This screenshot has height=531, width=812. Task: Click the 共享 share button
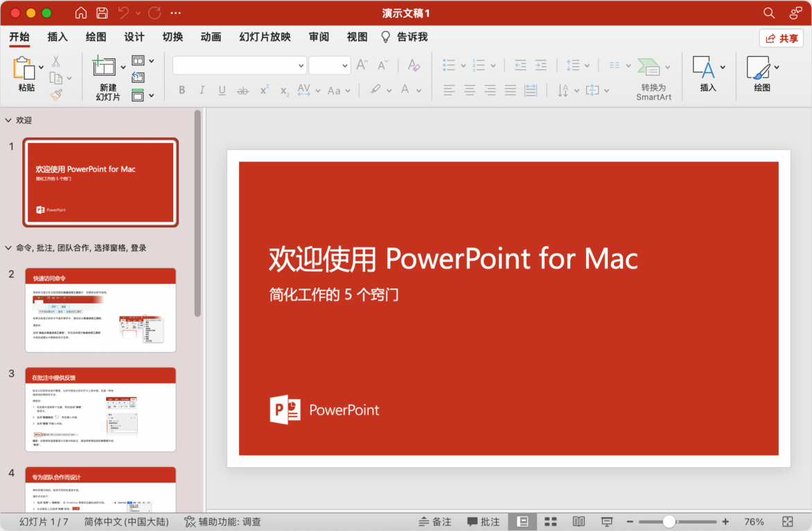click(782, 38)
